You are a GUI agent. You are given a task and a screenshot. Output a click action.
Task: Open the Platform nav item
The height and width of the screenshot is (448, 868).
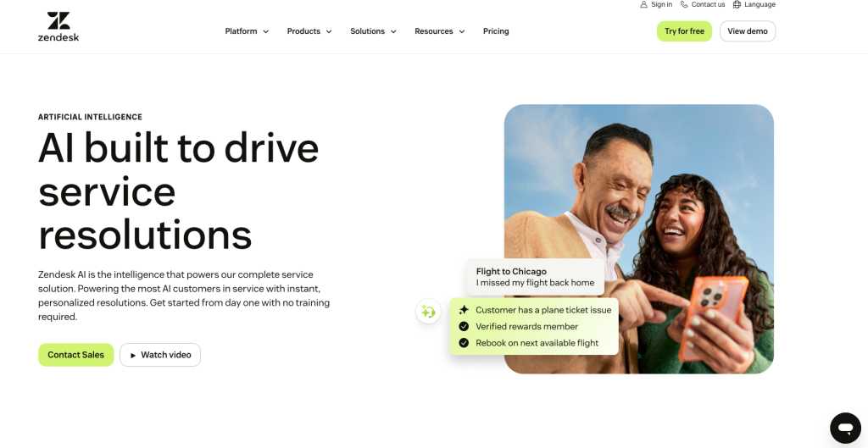241,31
